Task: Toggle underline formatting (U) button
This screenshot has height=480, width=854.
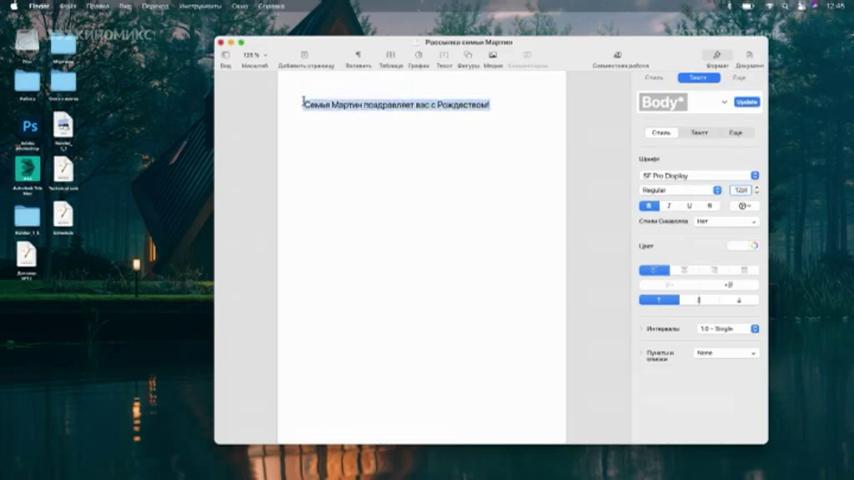Action: click(x=689, y=206)
